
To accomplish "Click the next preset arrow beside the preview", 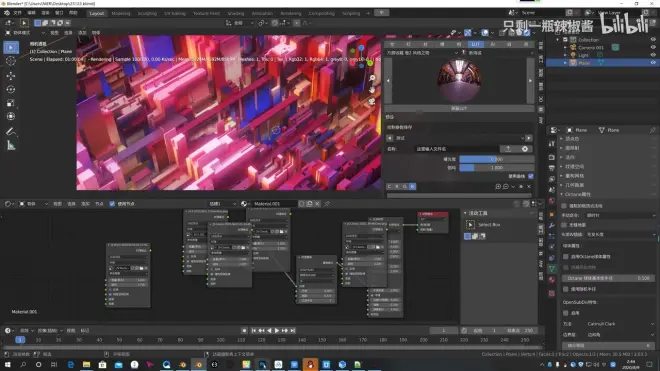I will coord(530,80).
